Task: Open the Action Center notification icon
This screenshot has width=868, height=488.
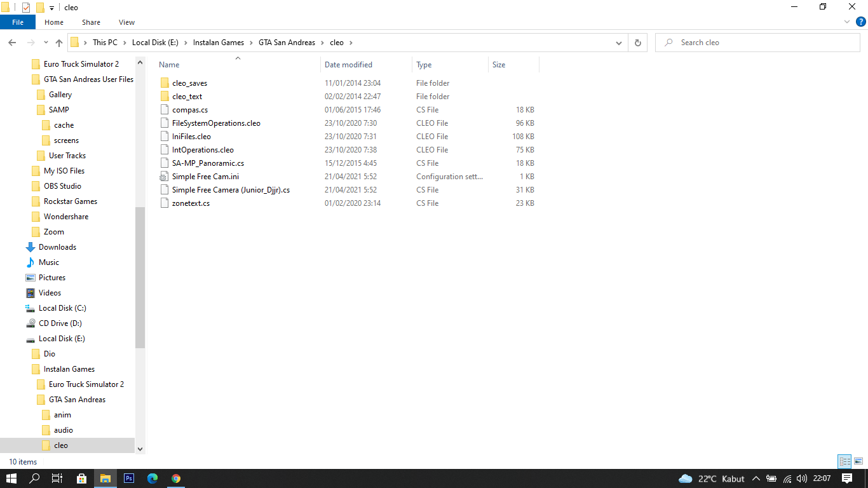Action: coord(847,478)
